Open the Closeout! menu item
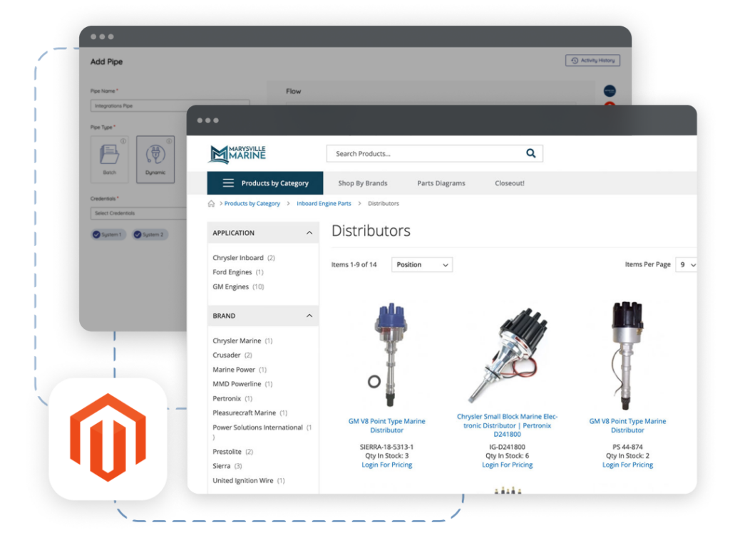This screenshot has width=730, height=560. pos(509,182)
